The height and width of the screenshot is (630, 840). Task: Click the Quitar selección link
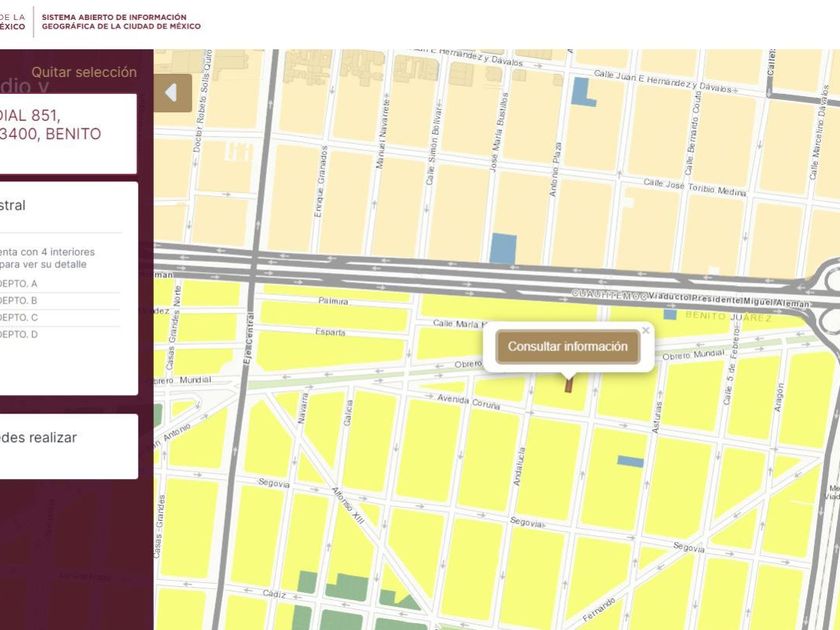click(84, 72)
